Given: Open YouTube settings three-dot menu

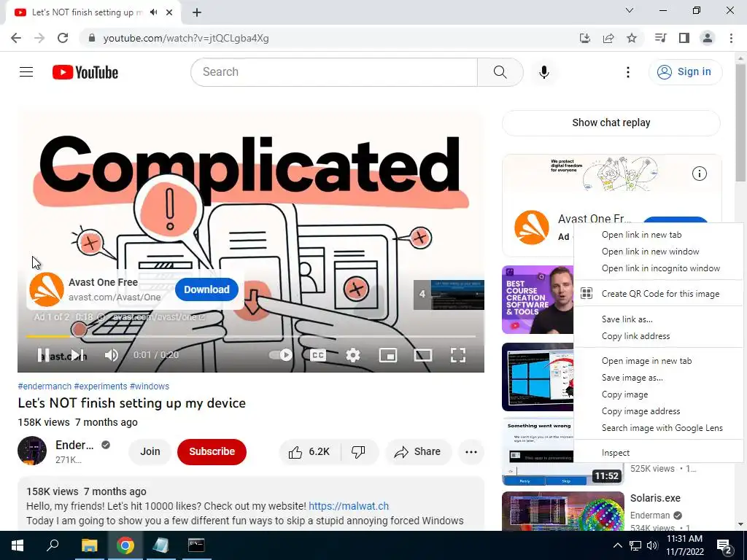Looking at the screenshot, I should pyautogui.click(x=628, y=72).
